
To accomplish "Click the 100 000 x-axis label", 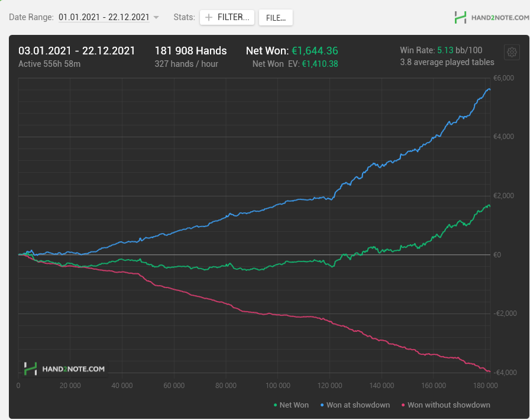I will (x=278, y=386).
